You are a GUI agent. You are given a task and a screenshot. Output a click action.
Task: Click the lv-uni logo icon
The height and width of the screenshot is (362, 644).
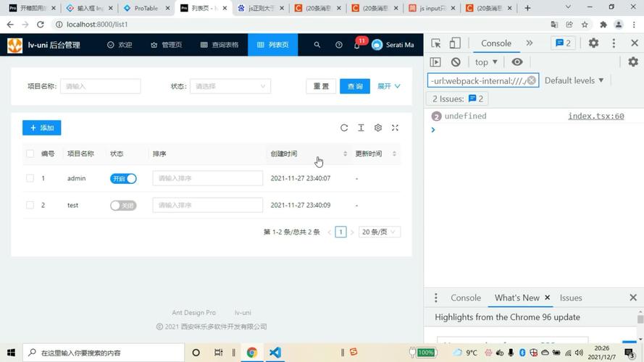pyautogui.click(x=14, y=45)
